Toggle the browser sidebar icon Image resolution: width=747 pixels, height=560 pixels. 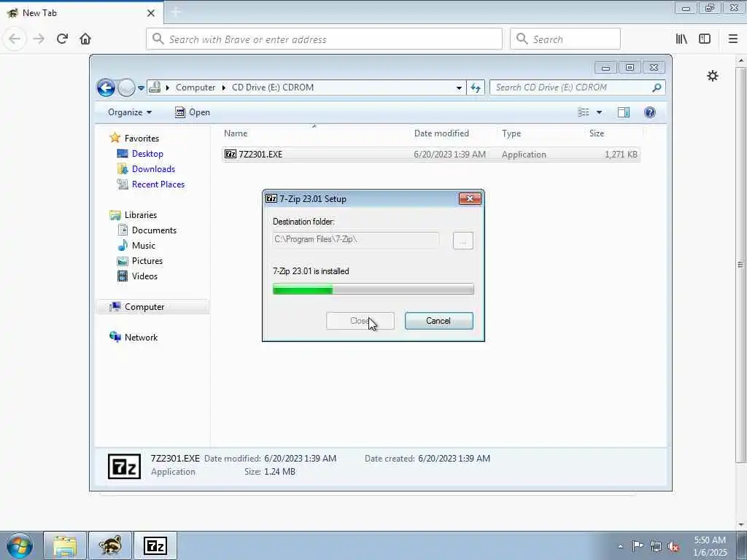point(705,39)
